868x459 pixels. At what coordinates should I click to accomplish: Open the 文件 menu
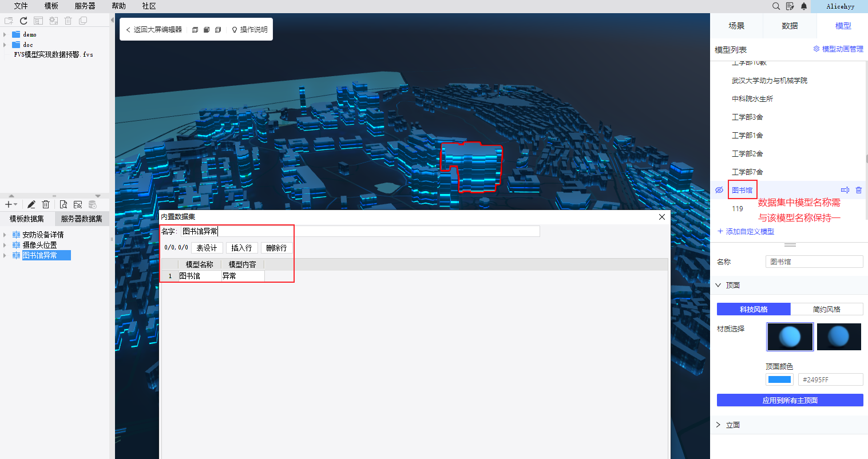tap(21, 6)
